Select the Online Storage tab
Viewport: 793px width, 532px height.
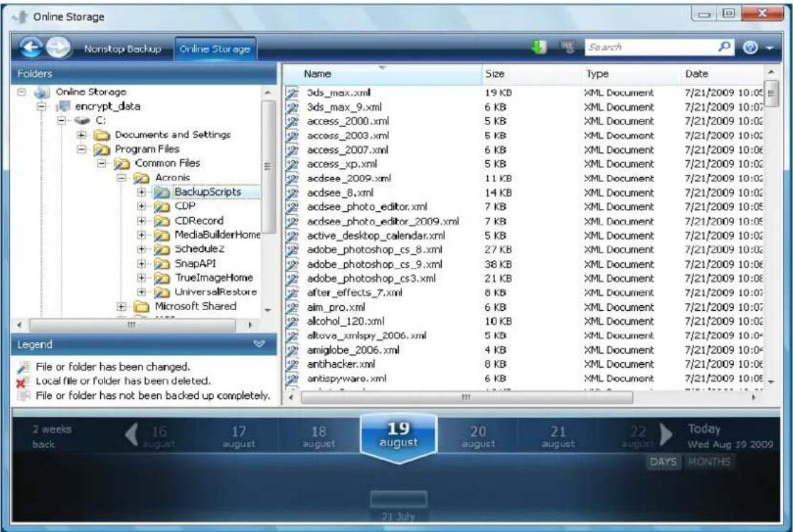215,49
